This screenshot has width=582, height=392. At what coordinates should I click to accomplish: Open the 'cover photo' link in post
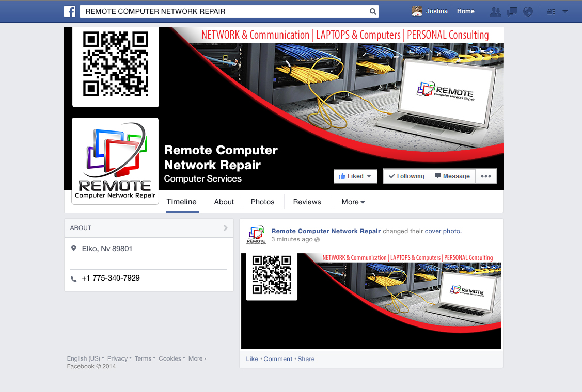(x=443, y=231)
